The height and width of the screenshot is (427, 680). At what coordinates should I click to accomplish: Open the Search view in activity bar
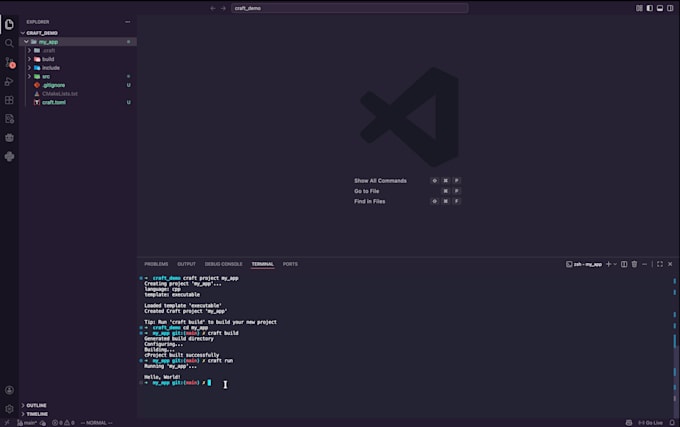pos(9,43)
